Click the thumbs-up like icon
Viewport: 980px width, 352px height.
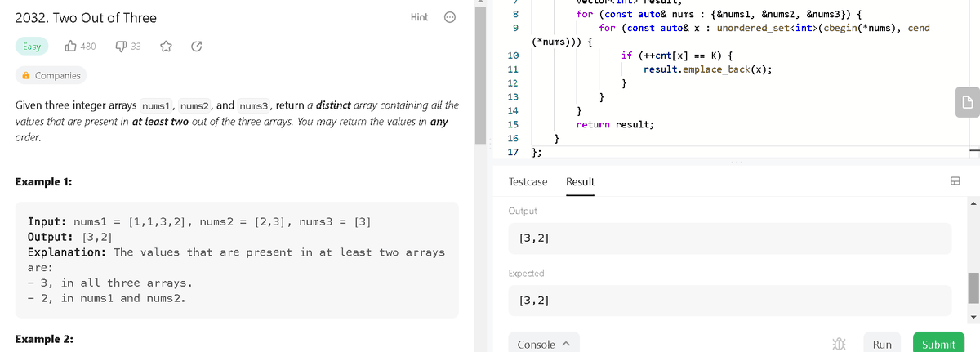coord(70,47)
